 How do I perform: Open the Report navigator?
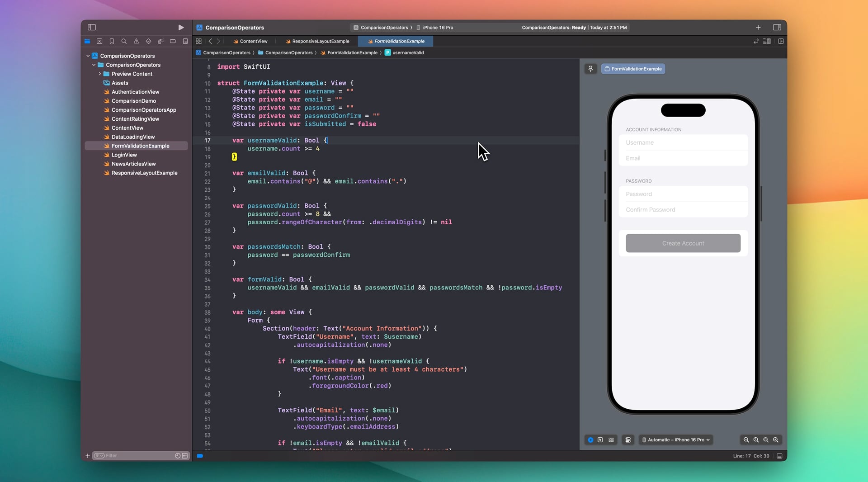(185, 41)
